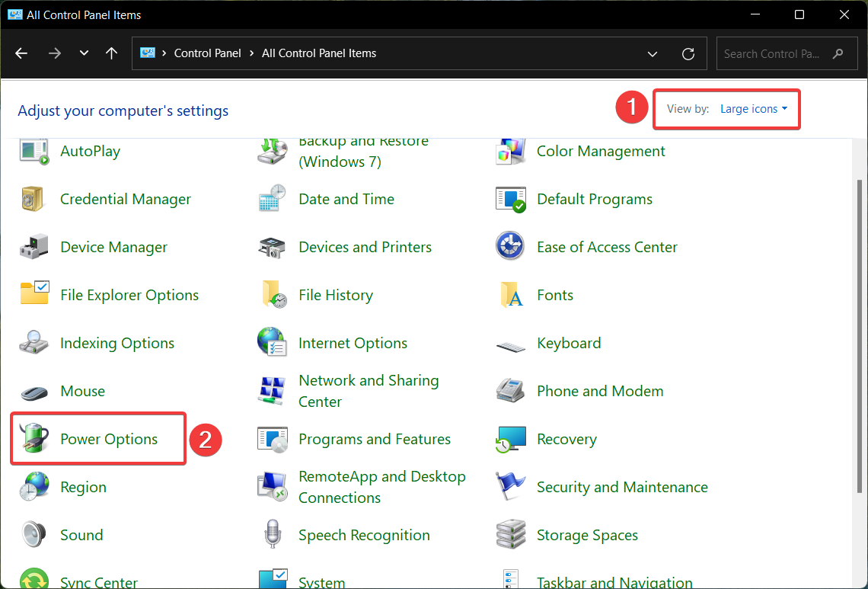Open Device Manager icon

[x=34, y=248]
